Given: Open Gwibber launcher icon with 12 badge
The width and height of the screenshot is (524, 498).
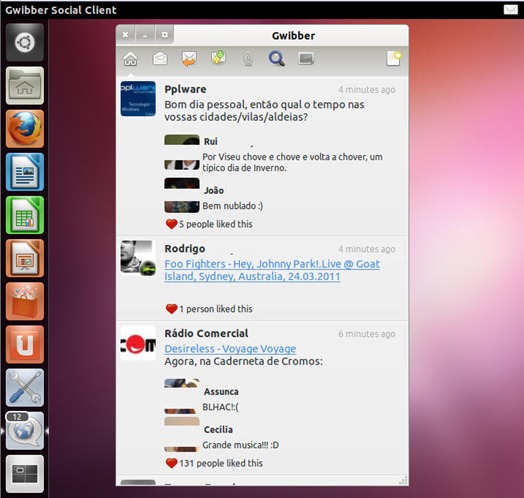Looking at the screenshot, I should [25, 430].
